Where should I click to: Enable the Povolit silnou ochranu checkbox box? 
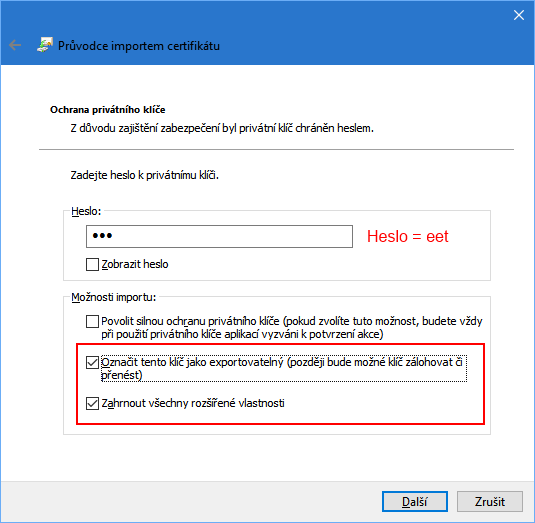click(92, 321)
